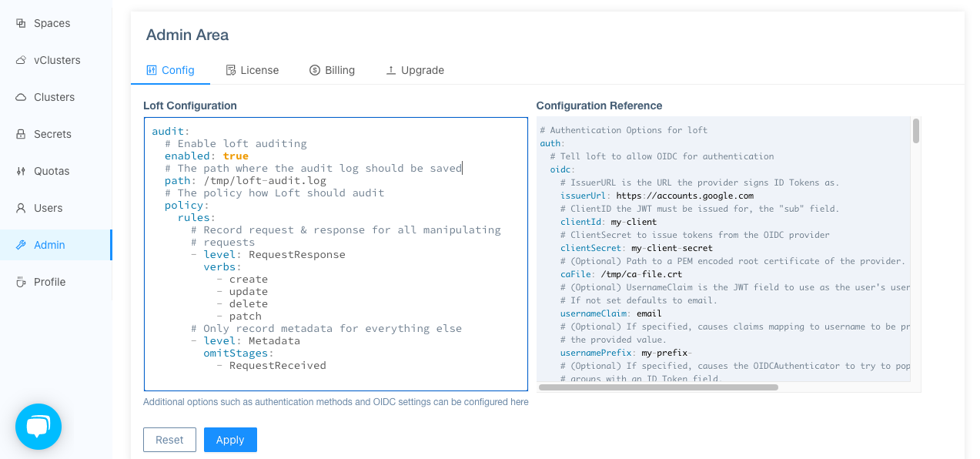980x459 pixels.
Task: Click the 'Admin Area' page heading
Action: (187, 35)
